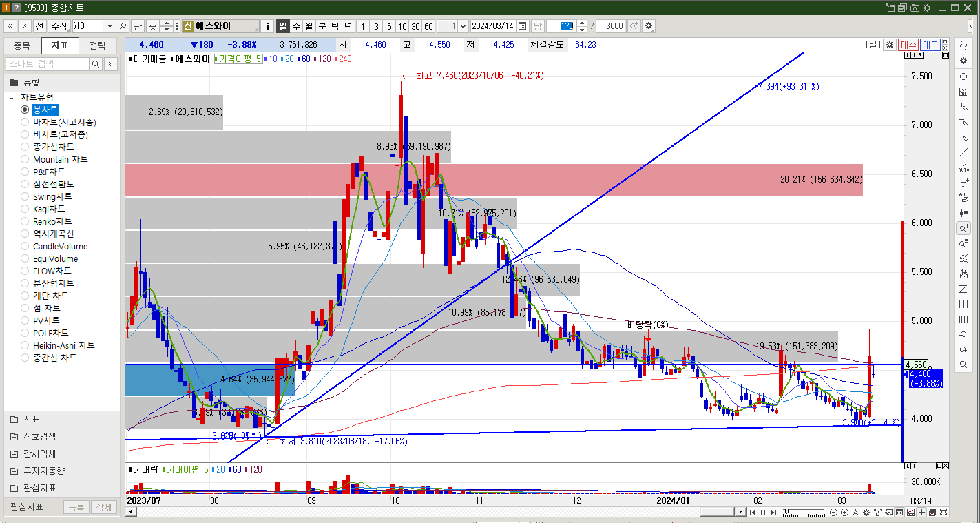Switch to the 종목 tab
The width and height of the screenshot is (980, 523).
pos(22,45)
